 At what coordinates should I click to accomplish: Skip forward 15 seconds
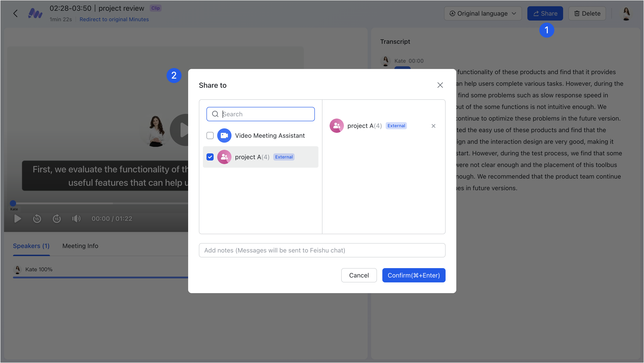(57, 219)
